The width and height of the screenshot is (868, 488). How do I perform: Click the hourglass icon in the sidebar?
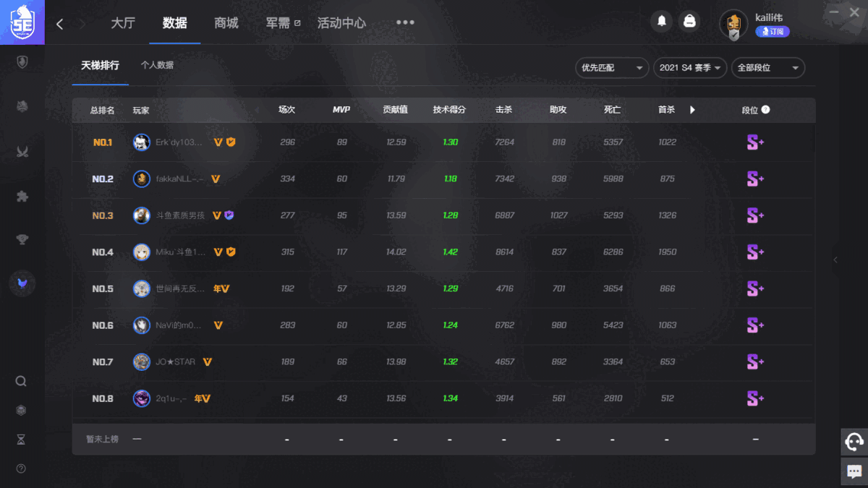(x=21, y=439)
